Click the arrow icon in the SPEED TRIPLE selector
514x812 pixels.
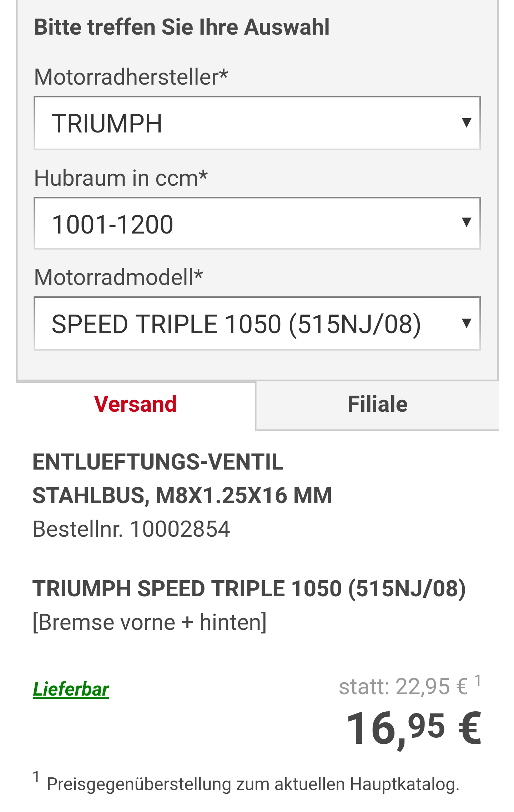(x=466, y=323)
